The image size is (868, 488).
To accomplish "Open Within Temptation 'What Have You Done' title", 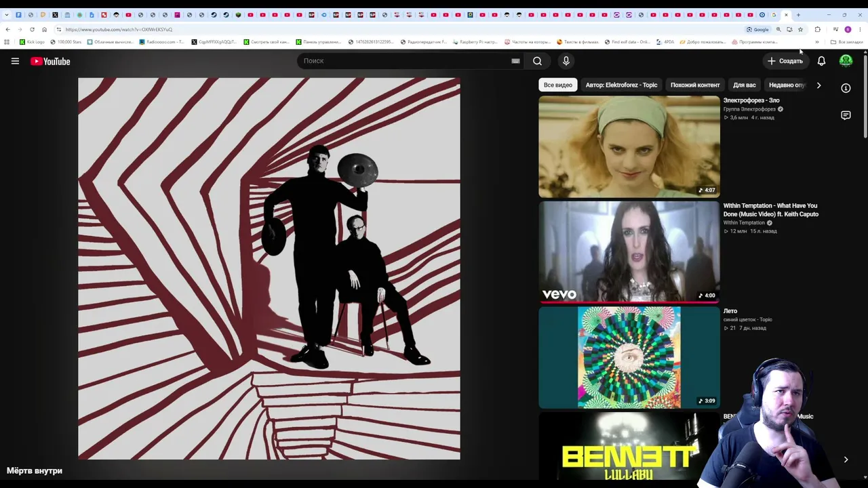I will [x=770, y=210].
